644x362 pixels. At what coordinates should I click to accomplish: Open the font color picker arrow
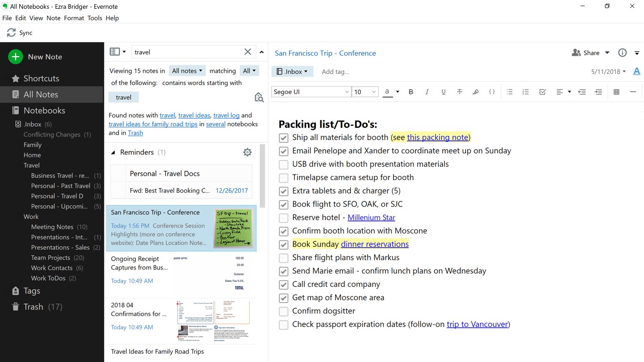point(396,92)
